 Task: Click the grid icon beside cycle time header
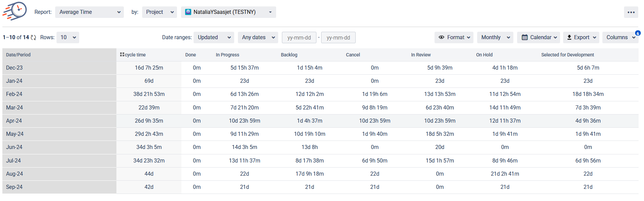(122, 54)
